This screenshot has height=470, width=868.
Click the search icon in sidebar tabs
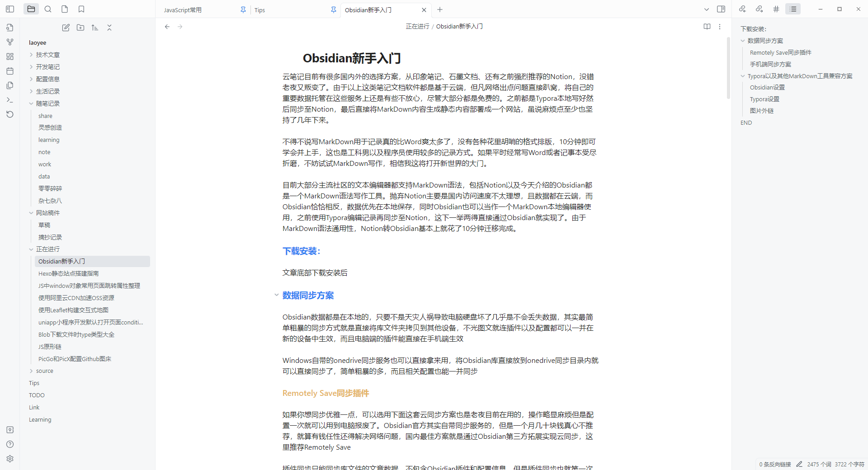click(x=48, y=9)
